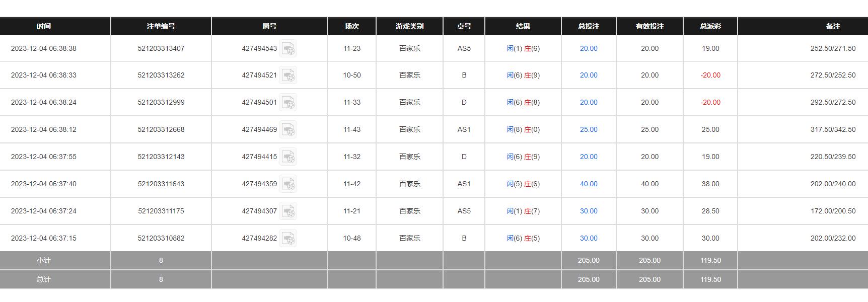This screenshot has height=302, width=868.
Task: Open replay icon next to 427494415
Action: click(288, 157)
